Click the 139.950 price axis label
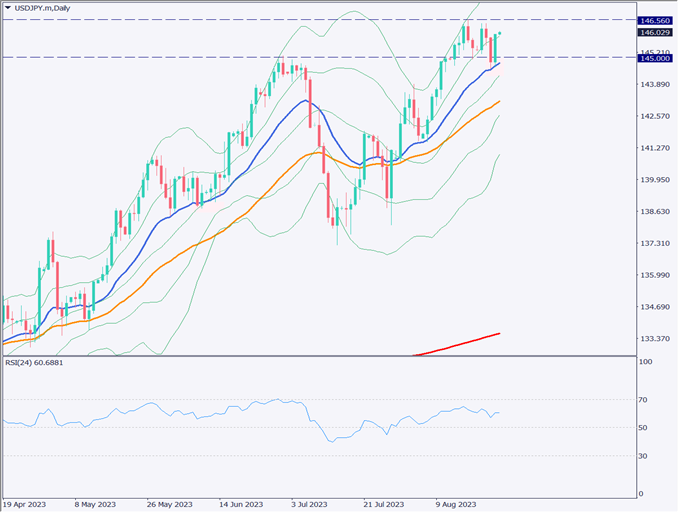 654,180
